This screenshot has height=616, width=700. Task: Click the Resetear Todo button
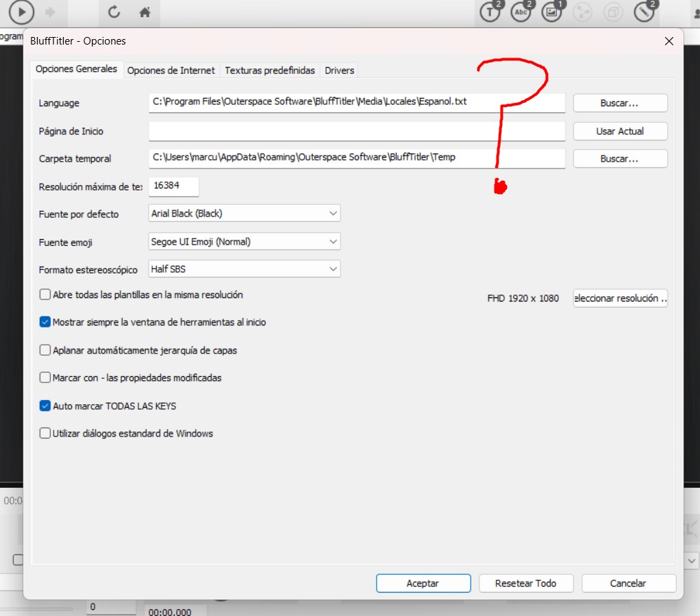click(526, 583)
